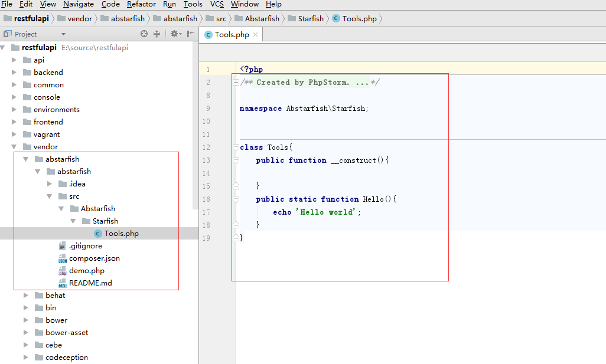
Task: Click the Project tree vertical scrollbar
Action: pos(196,126)
